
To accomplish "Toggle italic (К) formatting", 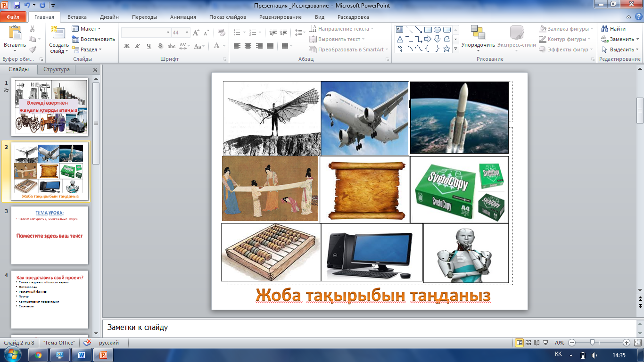I will click(x=138, y=46).
